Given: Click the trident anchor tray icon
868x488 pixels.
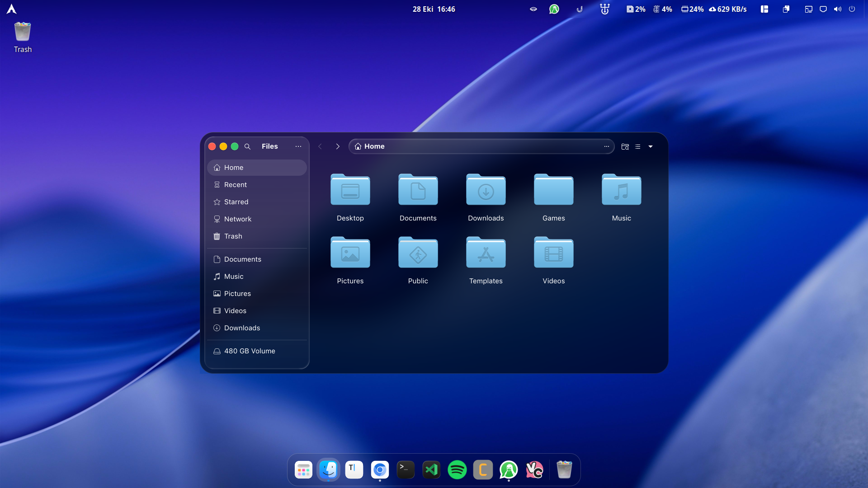Looking at the screenshot, I should [604, 9].
